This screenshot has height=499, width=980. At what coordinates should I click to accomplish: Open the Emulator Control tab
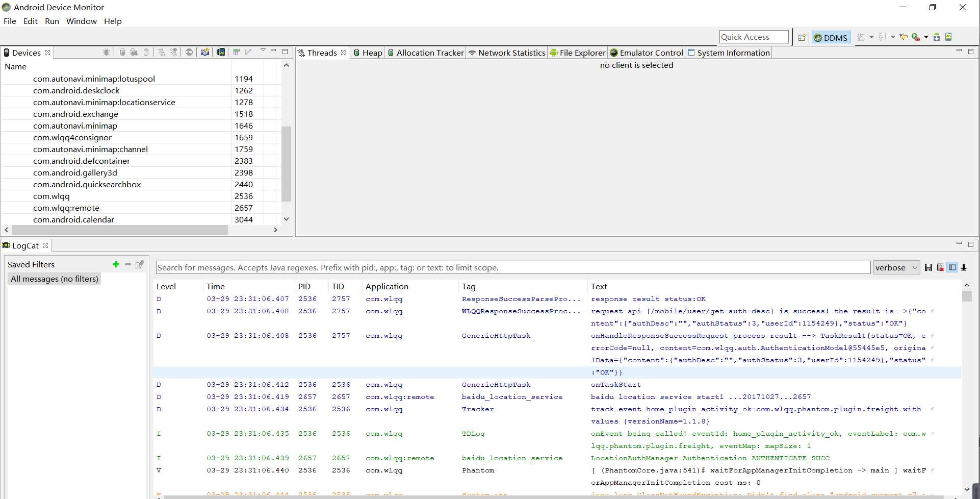pos(647,53)
